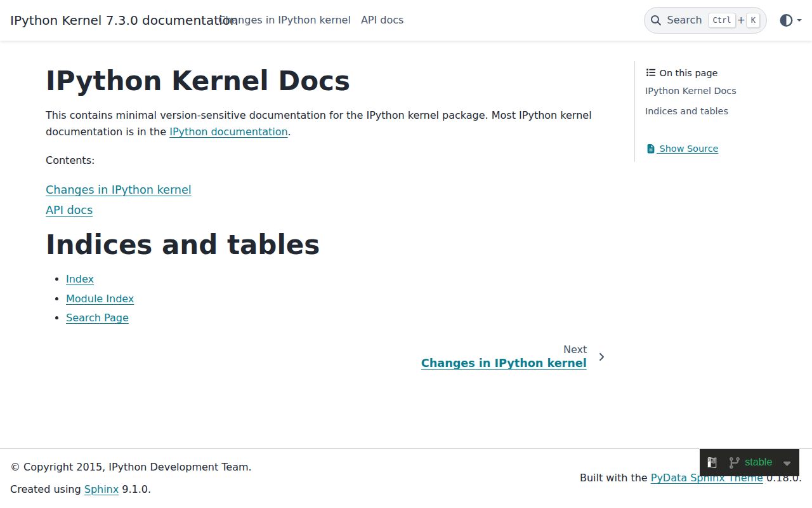
Task: Click the Search field in the header
Action: [705, 20]
